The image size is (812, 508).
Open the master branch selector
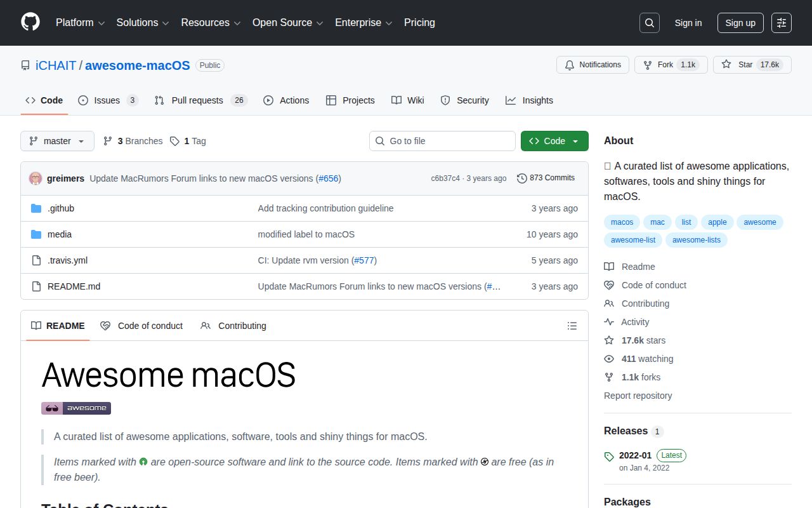pyautogui.click(x=57, y=140)
